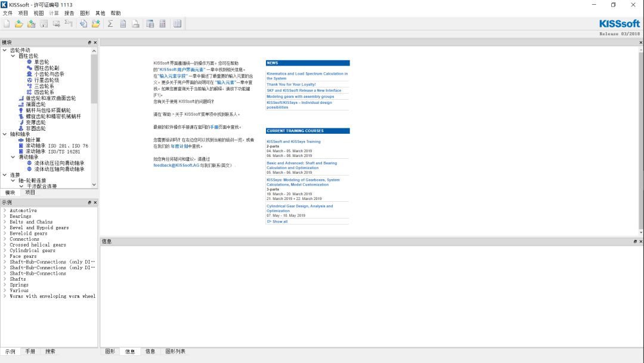Image resolution: width=644 pixels, height=363 pixels.
Task: Close the 模块 panel
Action: click(95, 42)
